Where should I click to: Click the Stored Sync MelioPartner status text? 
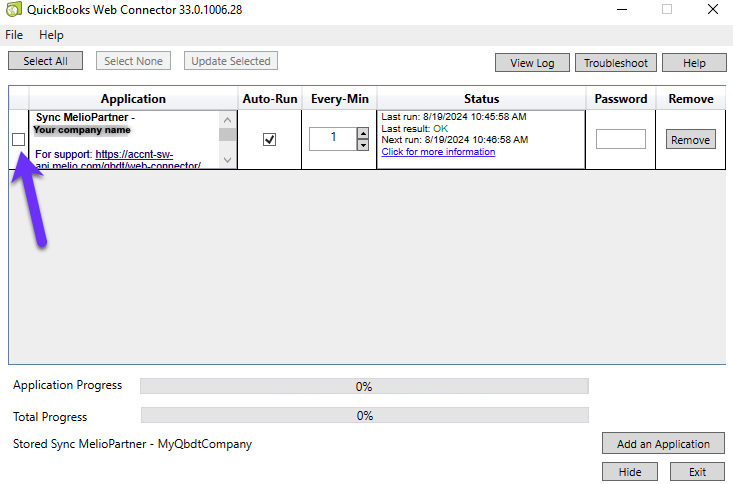click(x=132, y=444)
